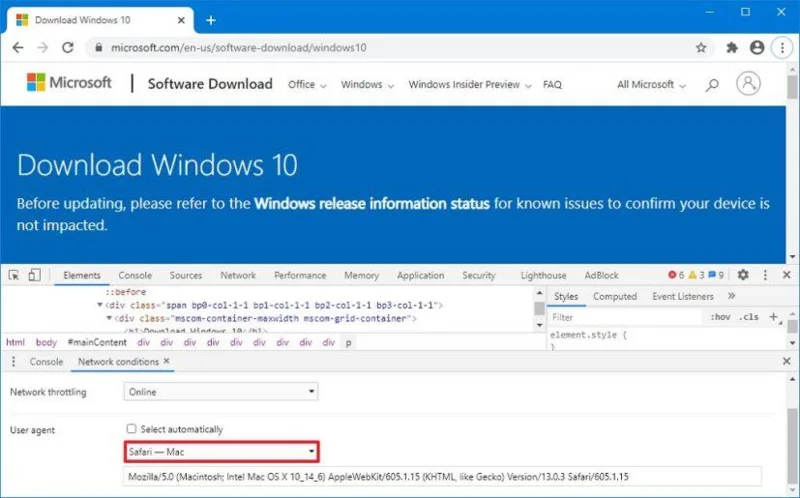Open a new browser tab with plus

pyautogui.click(x=211, y=20)
